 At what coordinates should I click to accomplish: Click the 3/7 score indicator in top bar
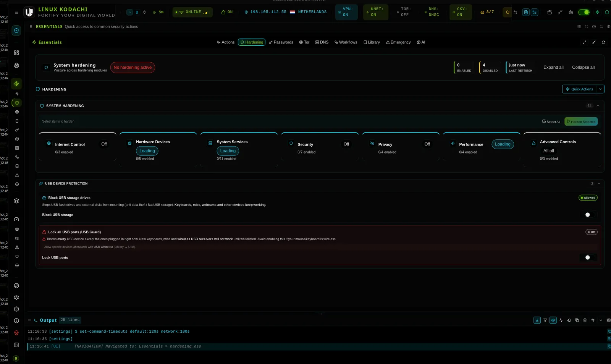click(487, 12)
